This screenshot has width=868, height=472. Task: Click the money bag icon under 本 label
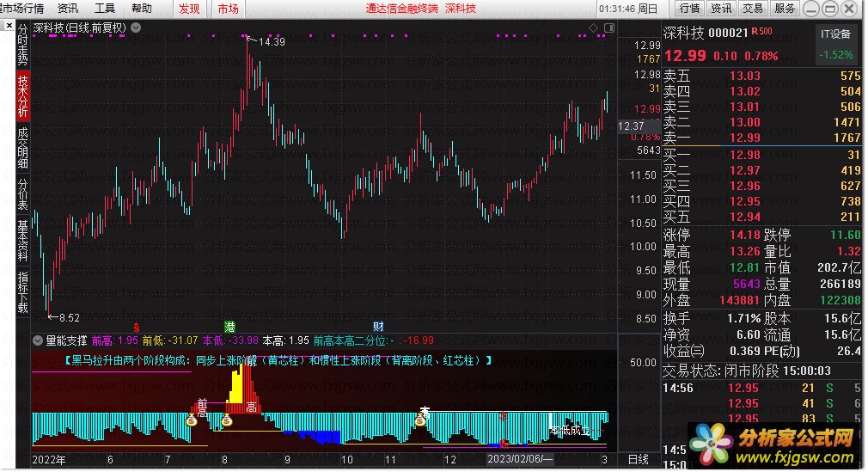(420, 421)
